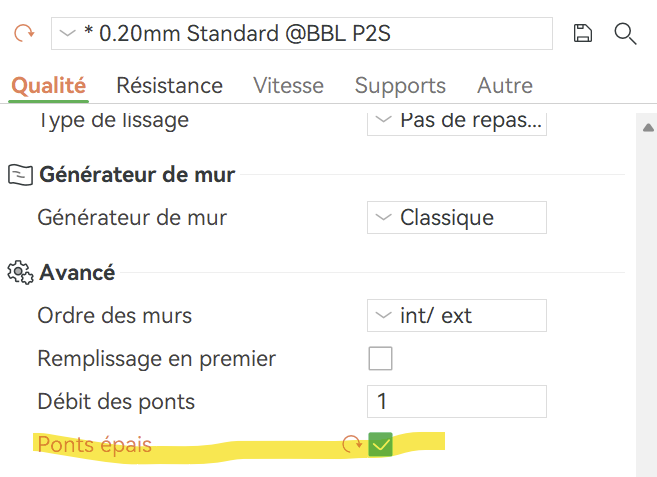Expand the Générateur de mur Classique dropdown
This screenshot has height=477, width=657.
(456, 217)
